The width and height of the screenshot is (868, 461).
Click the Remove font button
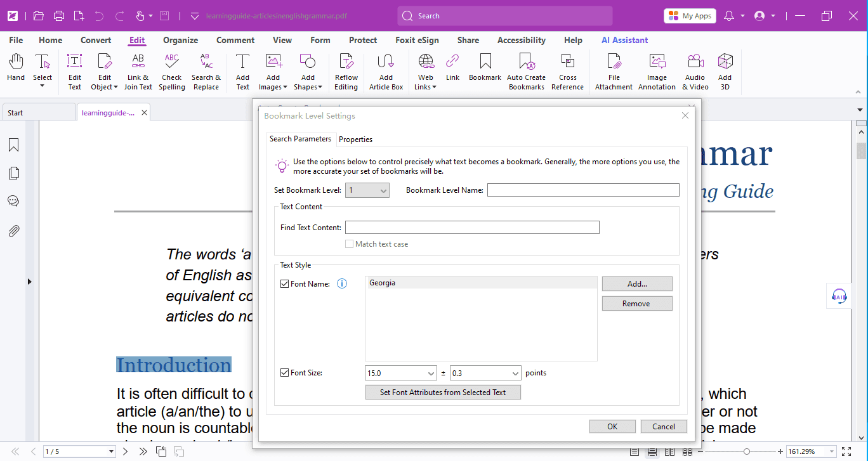[x=637, y=304]
